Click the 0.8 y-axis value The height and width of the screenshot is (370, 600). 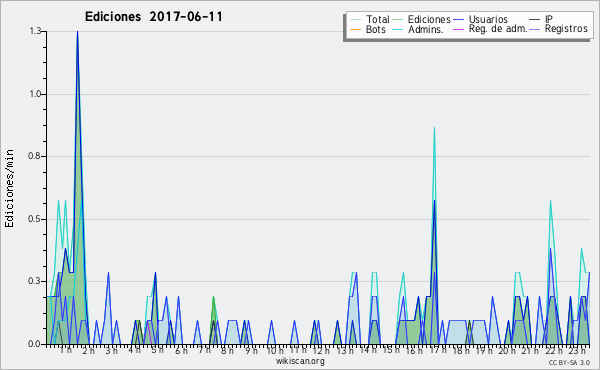[35, 156]
